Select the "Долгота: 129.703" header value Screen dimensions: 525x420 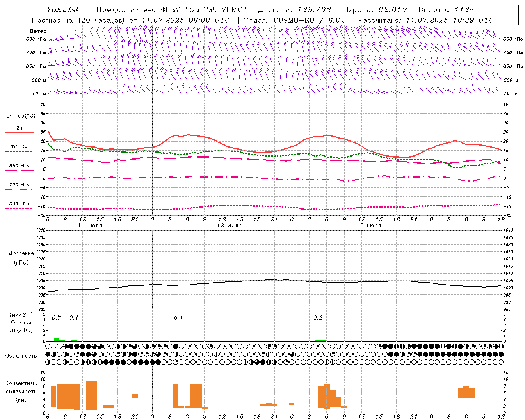[294, 9]
